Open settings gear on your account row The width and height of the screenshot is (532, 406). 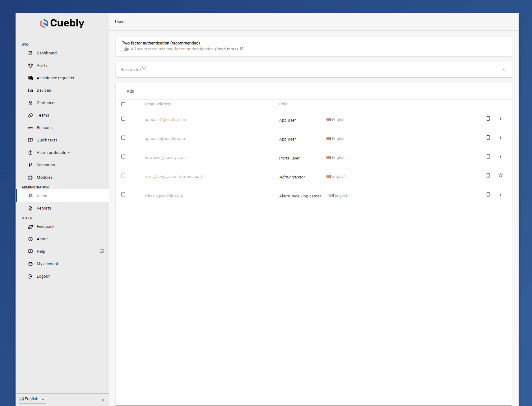click(x=501, y=175)
